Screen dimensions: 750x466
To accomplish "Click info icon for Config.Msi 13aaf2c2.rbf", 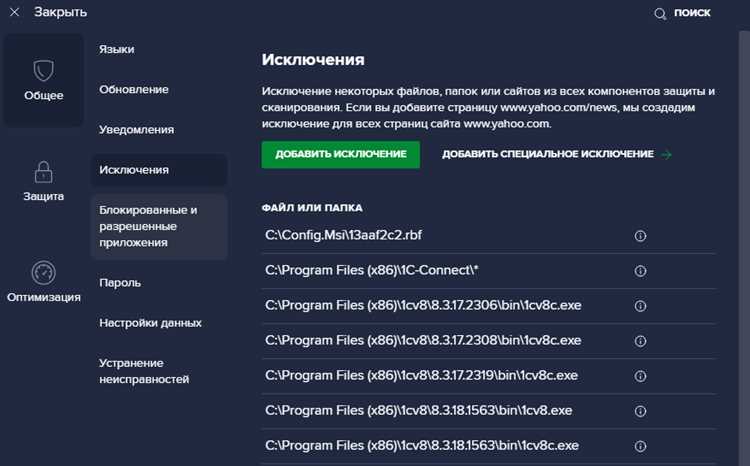I will [640, 236].
